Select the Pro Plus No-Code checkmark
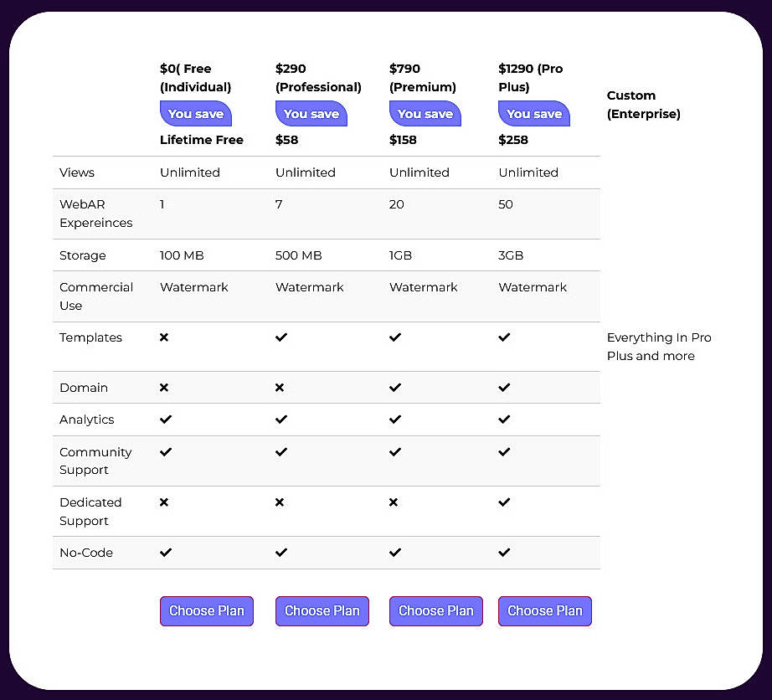The image size is (772, 700). pos(504,553)
